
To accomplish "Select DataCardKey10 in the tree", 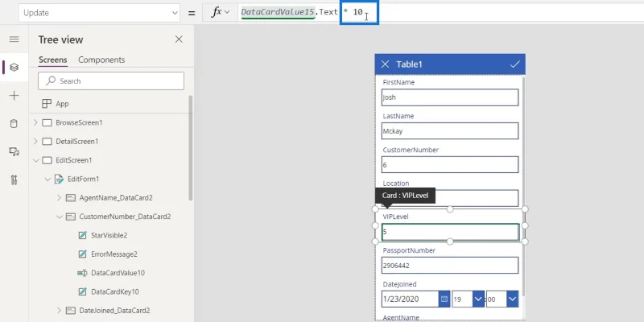I will tap(115, 291).
